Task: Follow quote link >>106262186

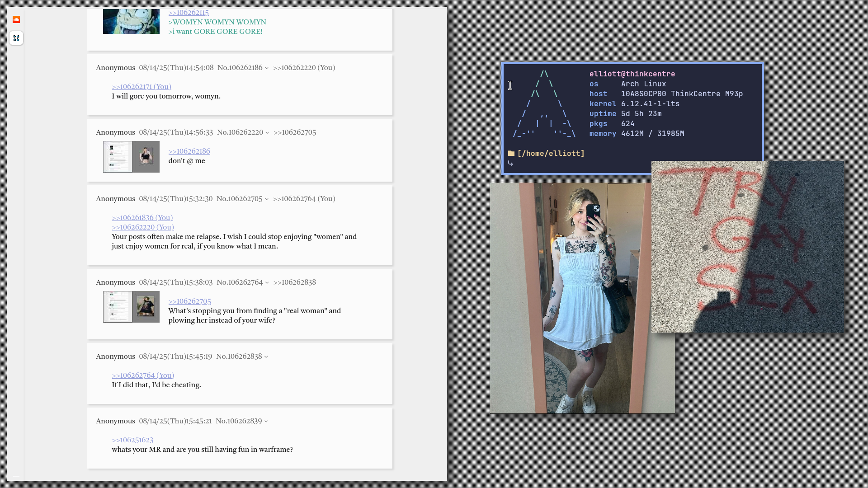Action: click(x=189, y=151)
